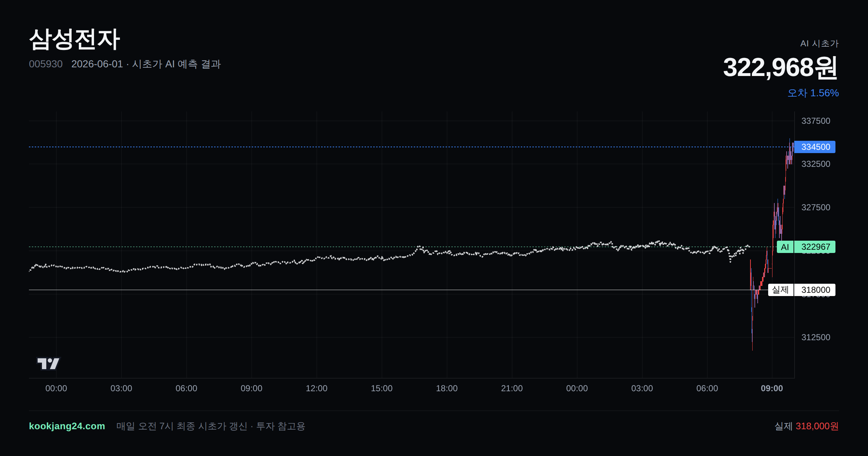
Task: Click the green AI 322967 price label
Action: (806, 247)
